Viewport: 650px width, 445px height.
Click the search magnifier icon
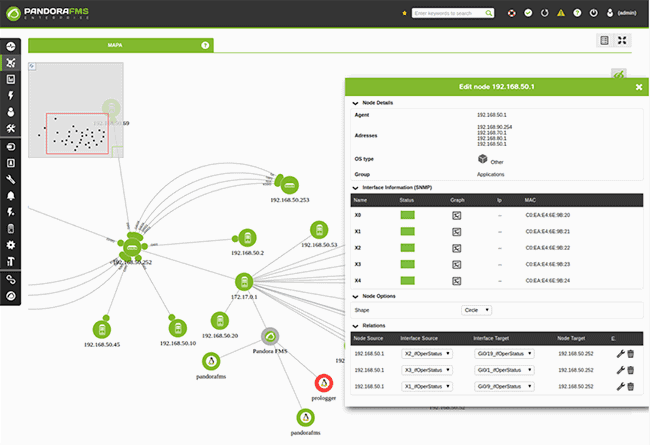489,13
